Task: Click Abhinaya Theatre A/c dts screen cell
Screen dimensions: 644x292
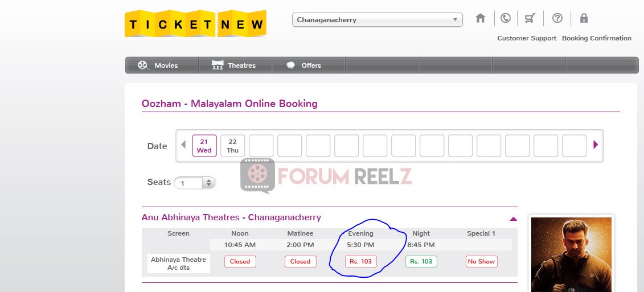Action: 179,264
